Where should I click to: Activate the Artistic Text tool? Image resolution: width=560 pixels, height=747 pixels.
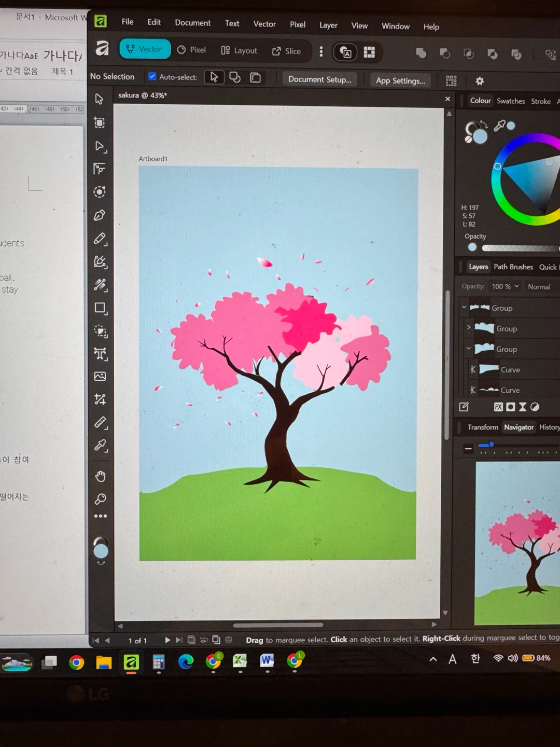pos(100,354)
